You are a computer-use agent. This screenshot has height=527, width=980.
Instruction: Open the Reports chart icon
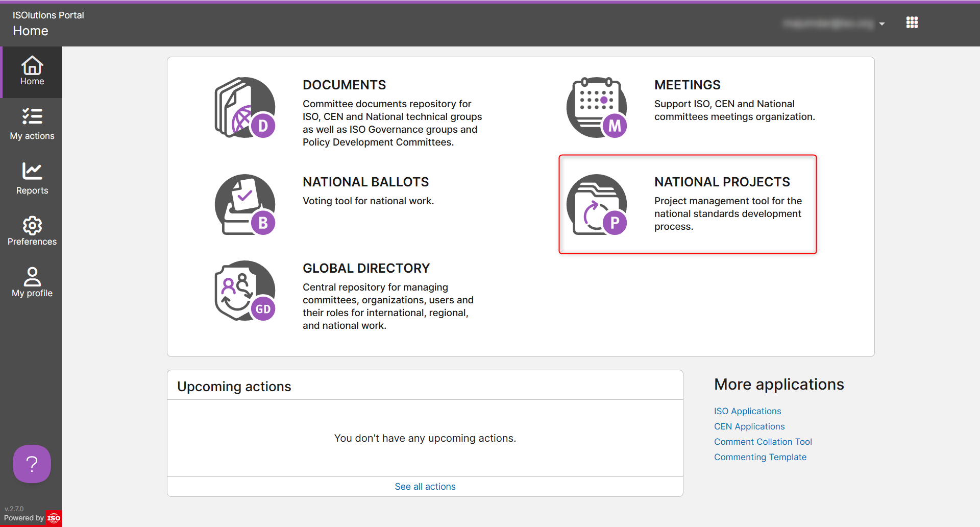pos(32,171)
